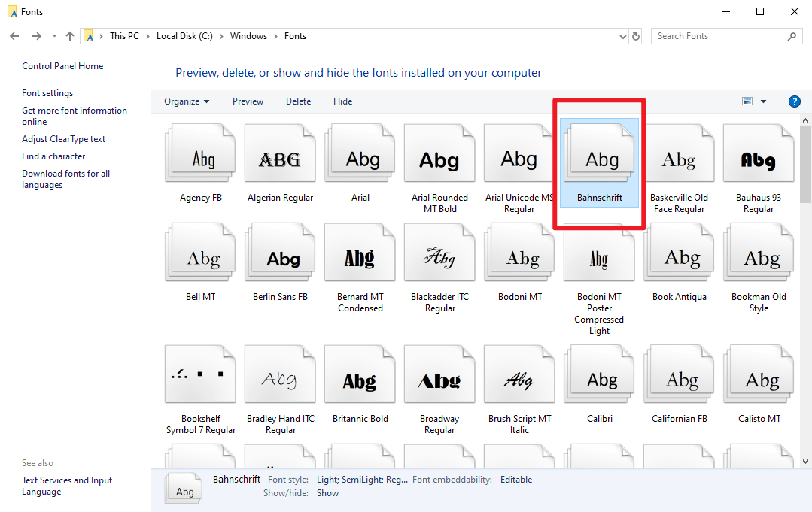Select the Bell MT font icon
This screenshot has height=512, width=812.
[200, 253]
